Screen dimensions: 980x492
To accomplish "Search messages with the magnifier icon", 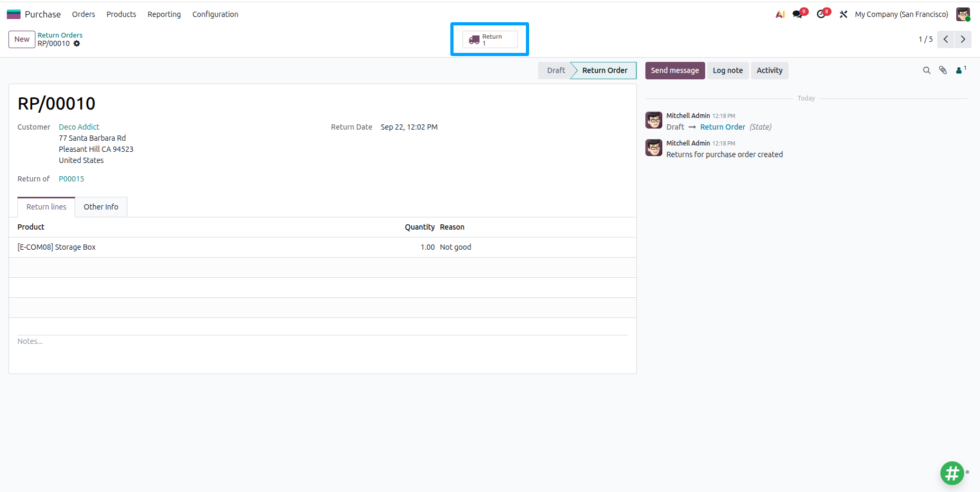I will point(927,70).
